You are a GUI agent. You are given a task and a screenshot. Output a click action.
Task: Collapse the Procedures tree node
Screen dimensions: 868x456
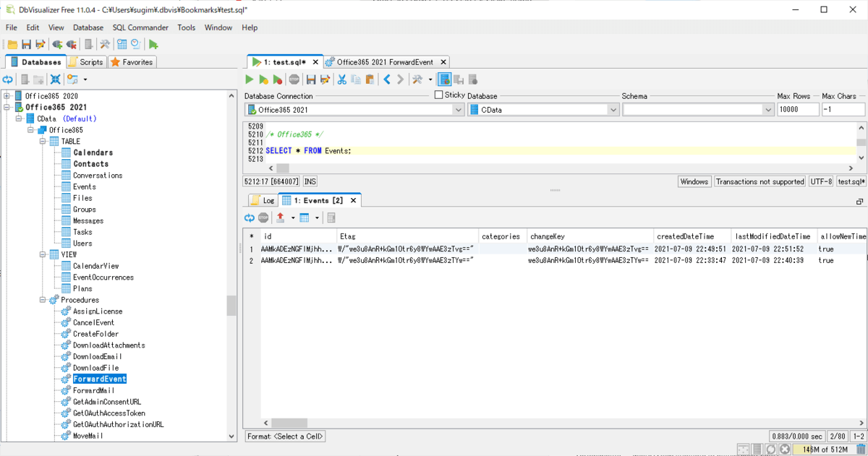pyautogui.click(x=43, y=299)
